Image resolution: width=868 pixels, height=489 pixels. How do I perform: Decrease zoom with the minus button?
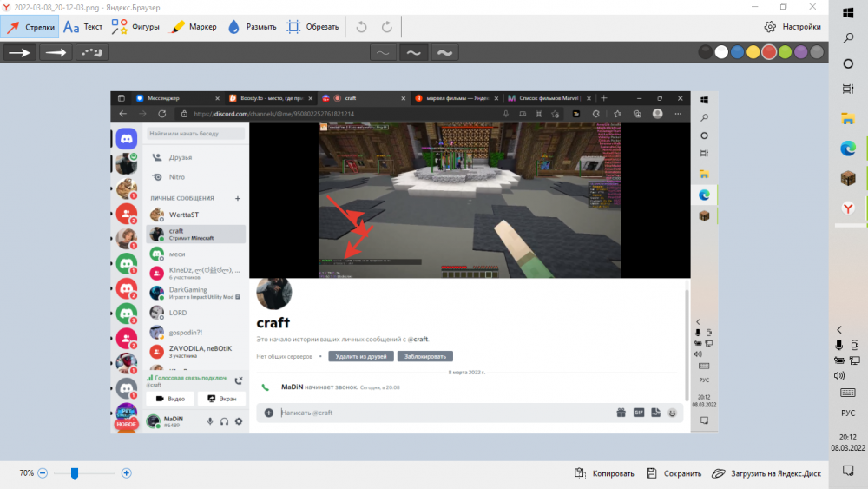43,473
